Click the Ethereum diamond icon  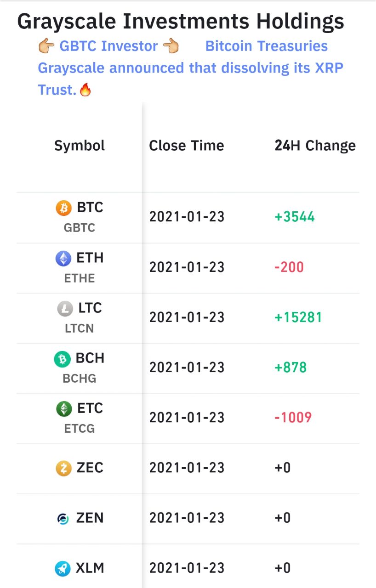point(63,259)
